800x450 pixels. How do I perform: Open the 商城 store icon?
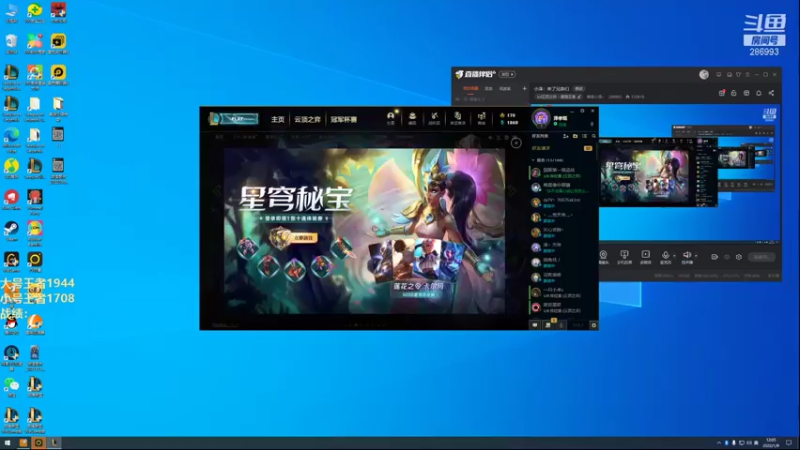click(481, 118)
